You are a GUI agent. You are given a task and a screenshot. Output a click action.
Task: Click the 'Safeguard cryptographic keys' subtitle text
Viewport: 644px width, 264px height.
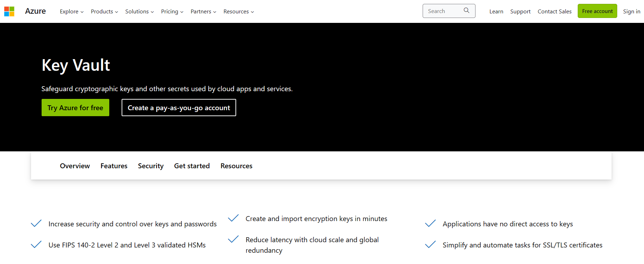pyautogui.click(x=167, y=89)
